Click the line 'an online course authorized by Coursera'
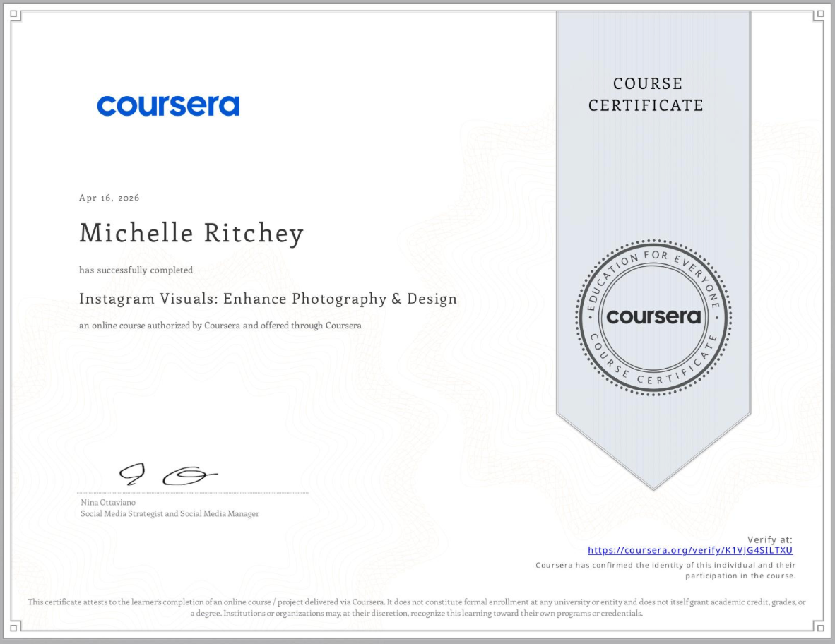 pos(220,326)
